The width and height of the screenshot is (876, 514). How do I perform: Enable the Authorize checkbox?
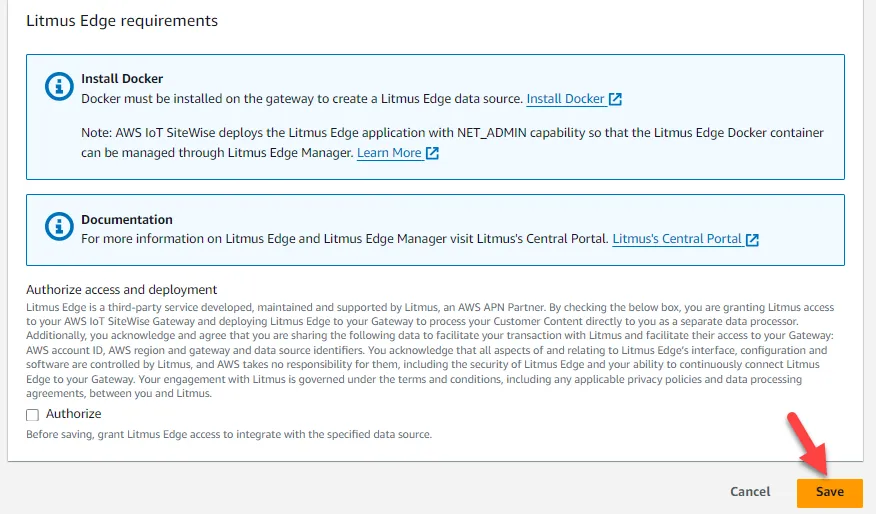[x=32, y=415]
